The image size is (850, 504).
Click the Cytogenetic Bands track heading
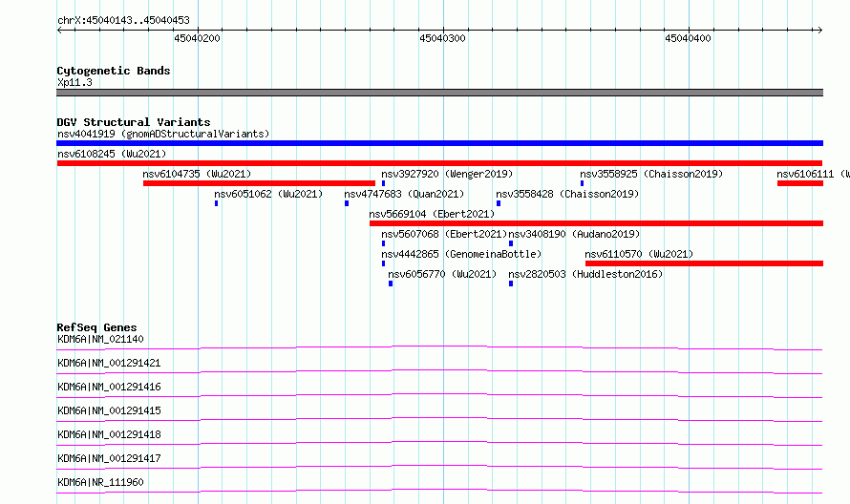pos(114,71)
